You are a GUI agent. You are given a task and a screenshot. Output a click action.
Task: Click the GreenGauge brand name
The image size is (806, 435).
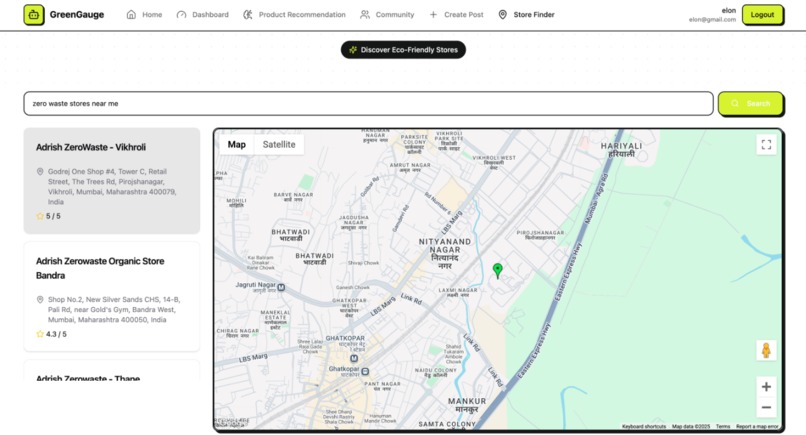click(x=77, y=15)
